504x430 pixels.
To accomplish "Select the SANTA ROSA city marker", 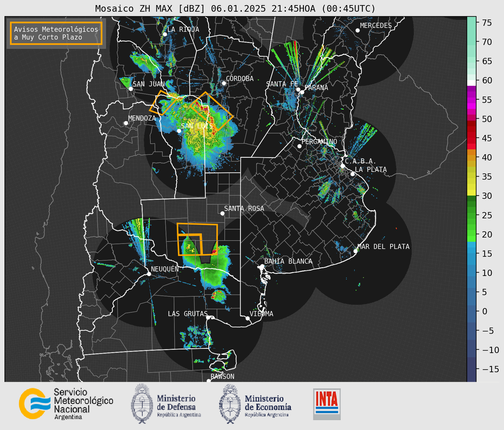I will [222, 213].
